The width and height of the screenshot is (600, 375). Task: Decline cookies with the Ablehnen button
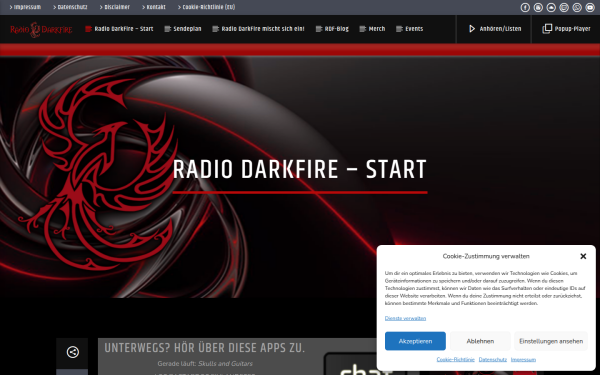(480, 341)
